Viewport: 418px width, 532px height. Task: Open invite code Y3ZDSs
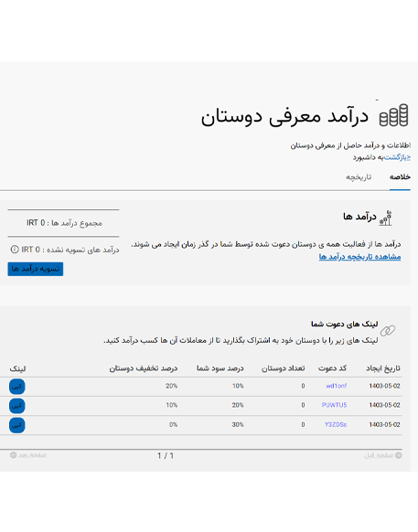336,424
